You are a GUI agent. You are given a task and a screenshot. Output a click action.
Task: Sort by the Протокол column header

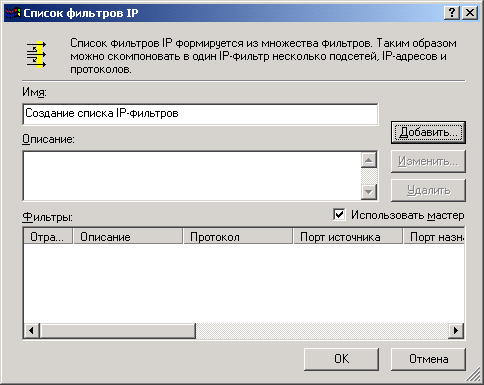click(x=238, y=237)
